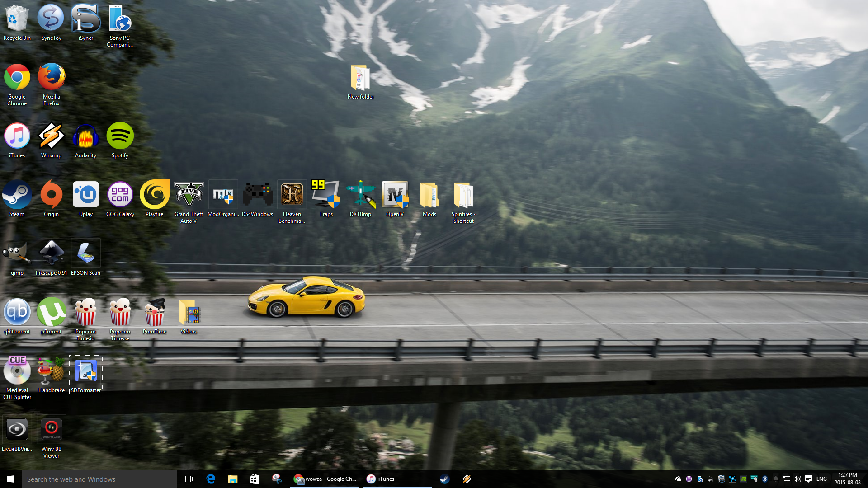
Task: Select the DS4Windows controller icon
Action: coord(257,199)
